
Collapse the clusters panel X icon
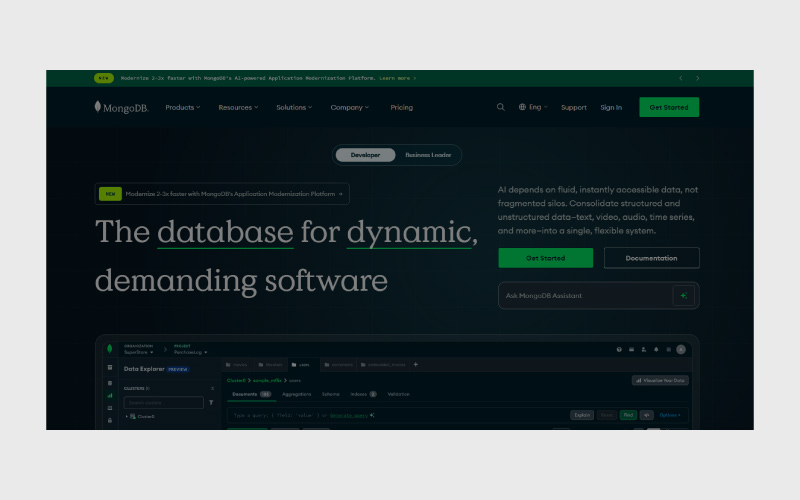click(x=212, y=388)
